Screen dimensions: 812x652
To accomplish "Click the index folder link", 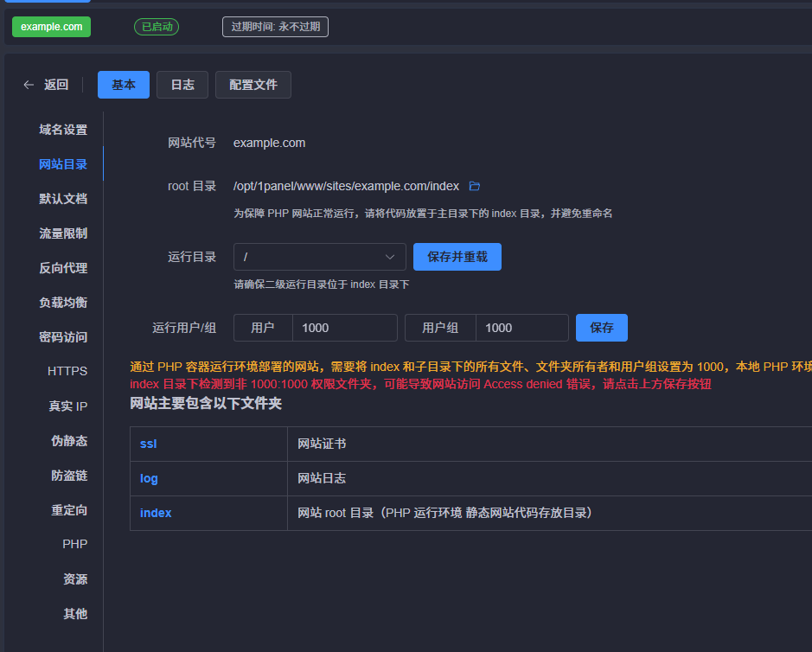I will coord(156,513).
